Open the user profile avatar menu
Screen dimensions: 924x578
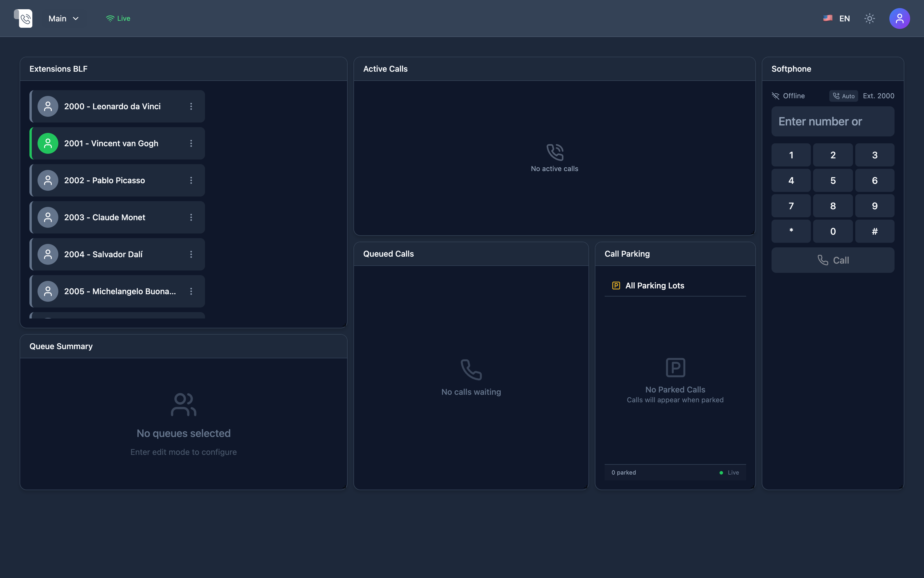(x=899, y=18)
